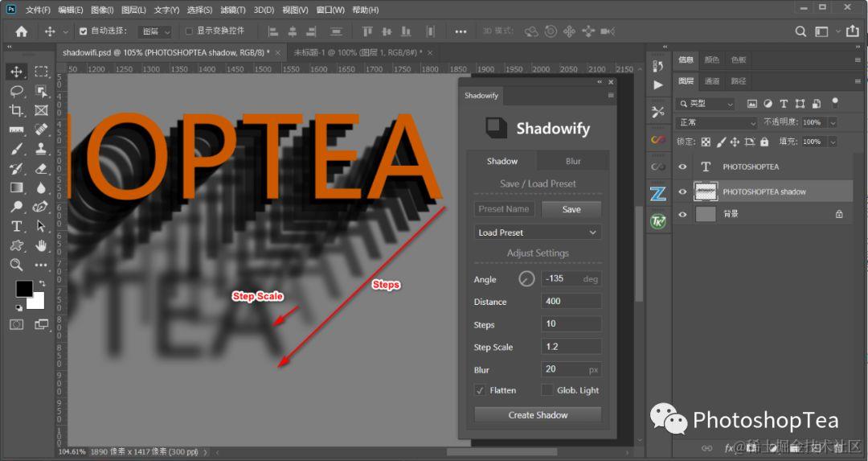Screen dimensions: 868x461
Task: Open the 滤镜(T) menu
Action: (233, 10)
